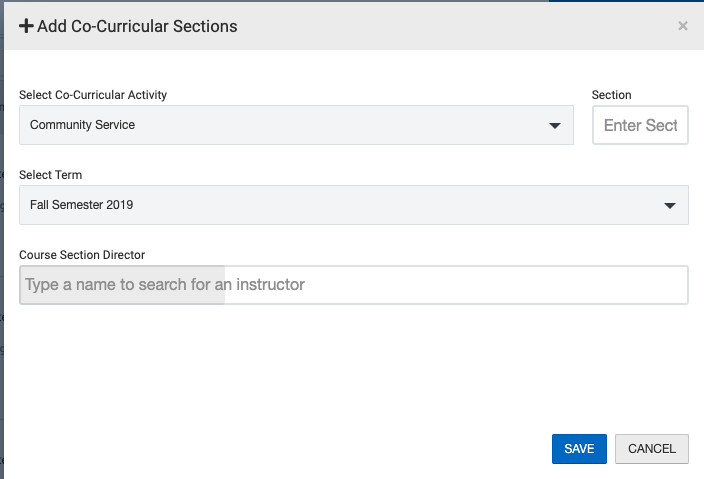Expand the Select Term dropdown arrow
The height and width of the screenshot is (479, 704).
(670, 206)
